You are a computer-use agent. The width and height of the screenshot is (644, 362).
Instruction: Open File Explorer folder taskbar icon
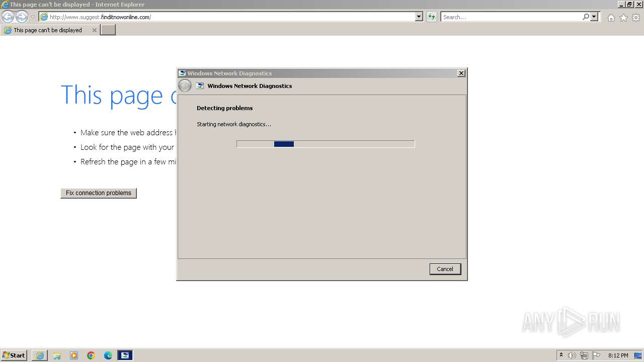click(x=57, y=355)
